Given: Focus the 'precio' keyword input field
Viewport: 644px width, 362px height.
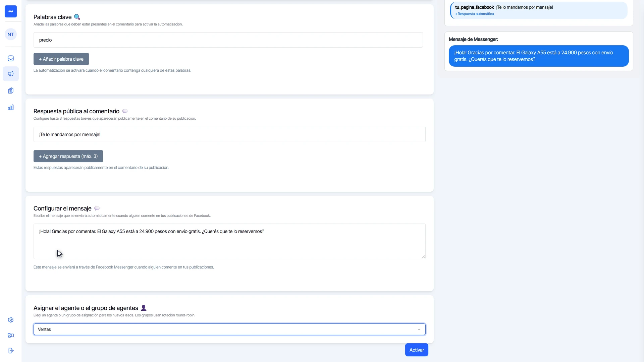Looking at the screenshot, I should 228,40.
